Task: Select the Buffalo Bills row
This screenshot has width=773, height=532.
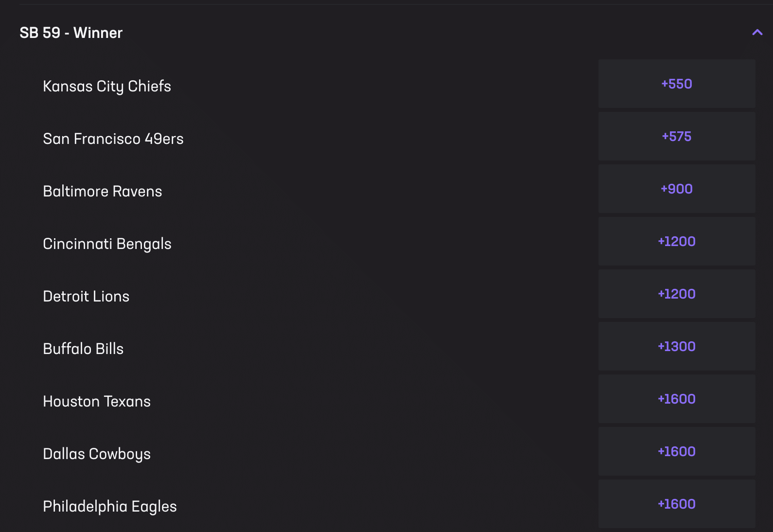Action: click(x=83, y=349)
